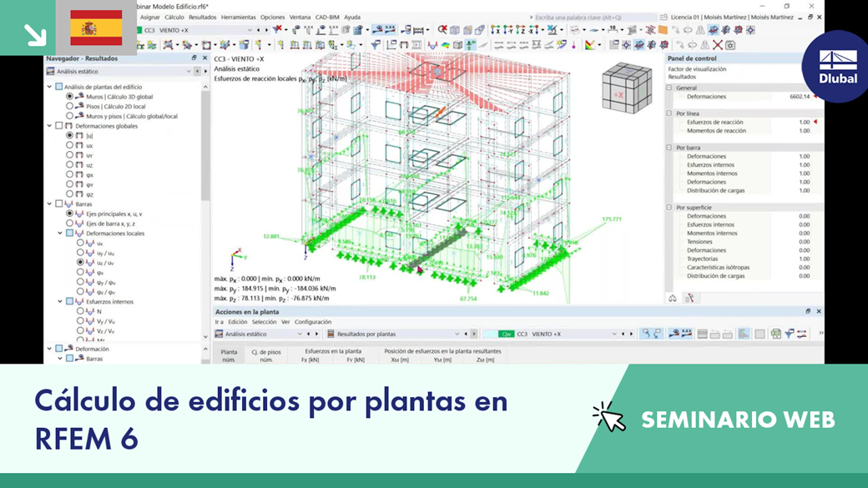
Task: Click the Esfuerzos en la planta column header
Action: pyautogui.click(x=333, y=351)
